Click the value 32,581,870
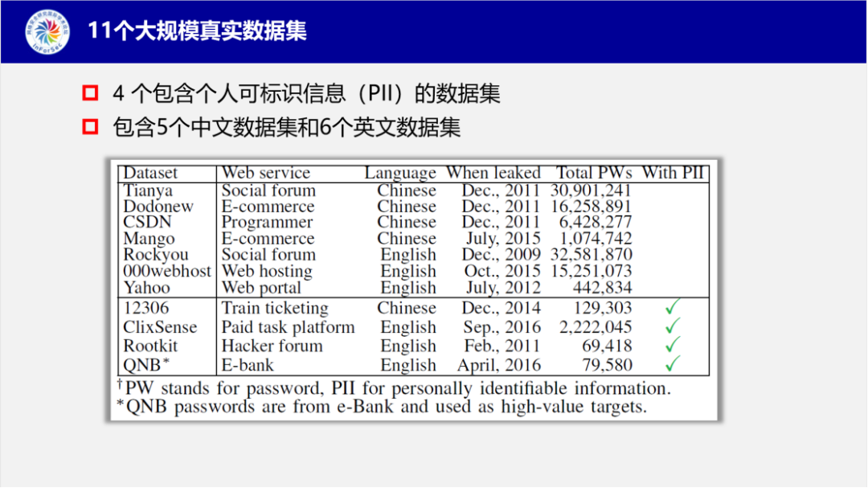Image resolution: width=868 pixels, height=488 pixels. (x=591, y=256)
